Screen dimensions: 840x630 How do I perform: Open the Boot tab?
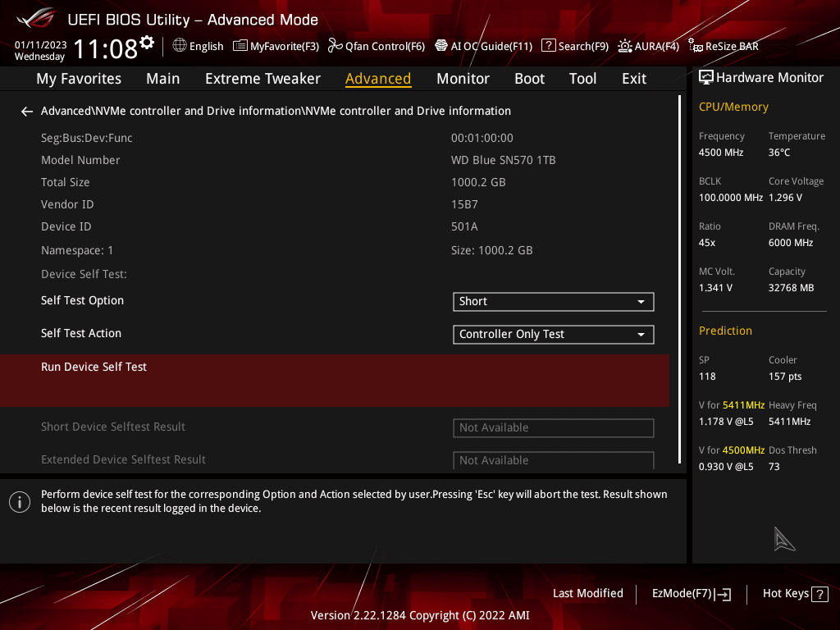(529, 79)
